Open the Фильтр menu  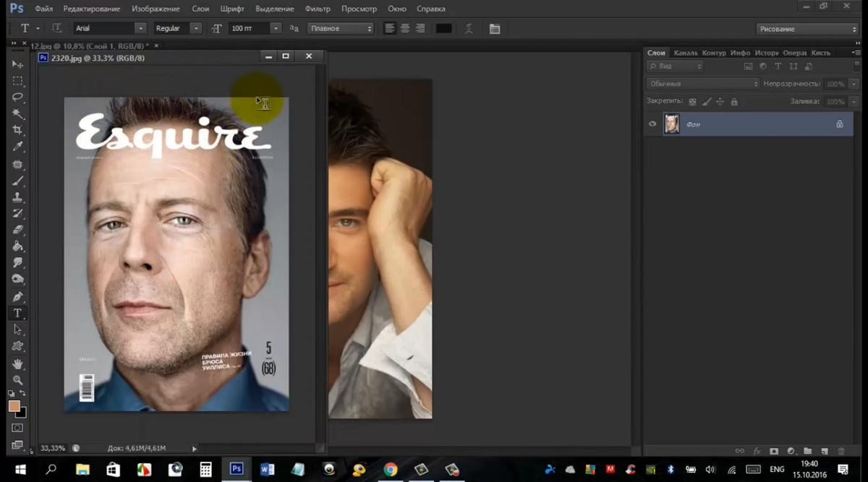(x=318, y=9)
